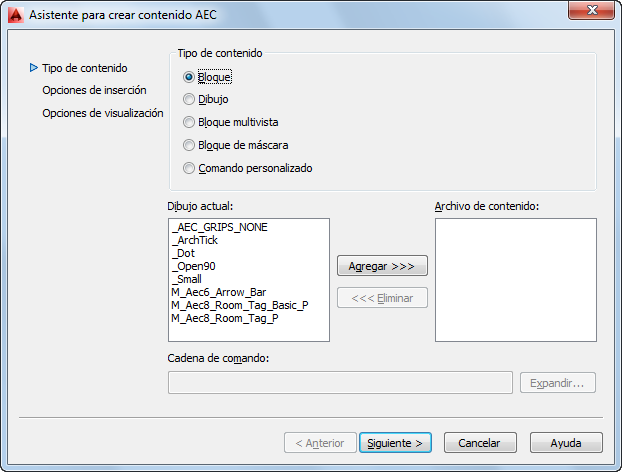Select the _ArchTick block entry
The height and width of the screenshot is (472, 622).
pos(194,240)
